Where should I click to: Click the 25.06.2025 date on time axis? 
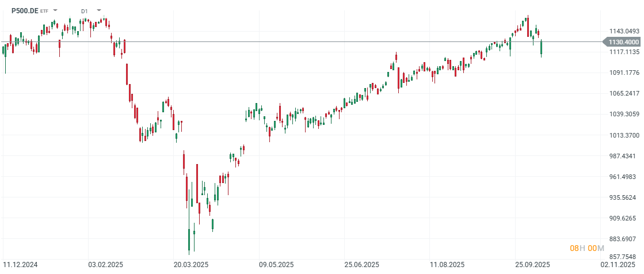[x=361, y=265]
